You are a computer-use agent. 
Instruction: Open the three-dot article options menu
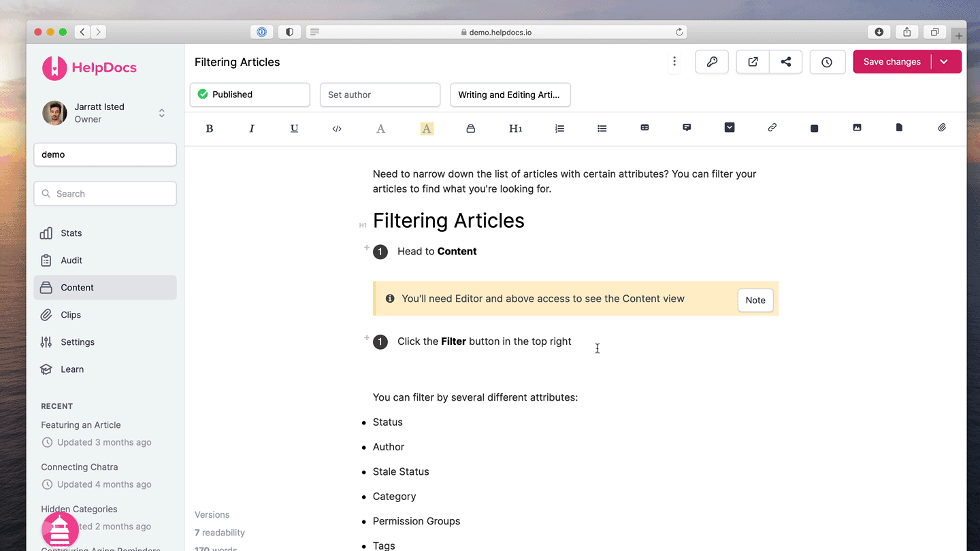click(674, 62)
